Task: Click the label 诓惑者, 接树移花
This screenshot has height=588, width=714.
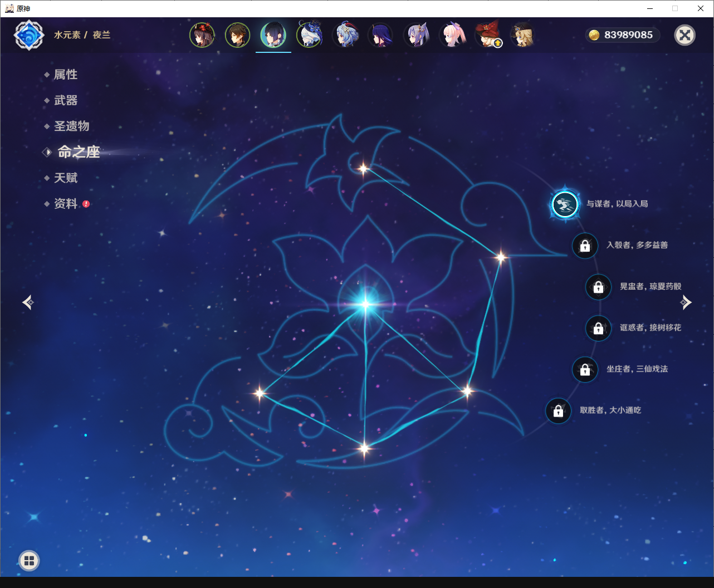Action: tap(651, 327)
